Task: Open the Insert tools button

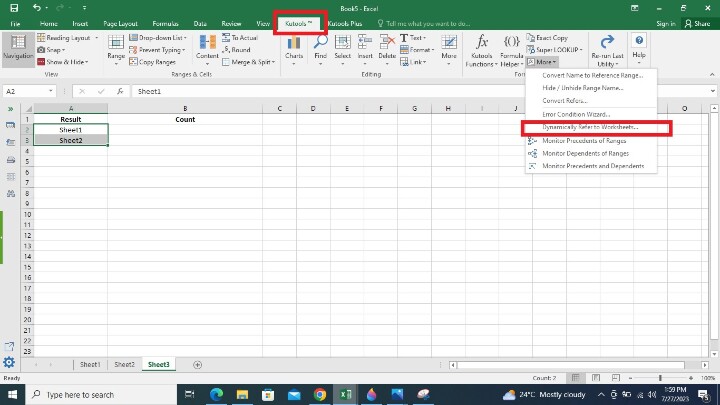Action: [365, 49]
